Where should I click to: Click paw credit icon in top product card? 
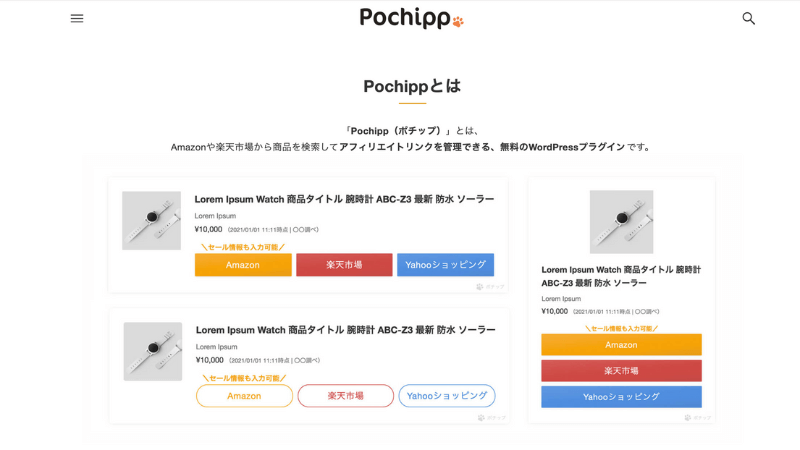pos(480,287)
